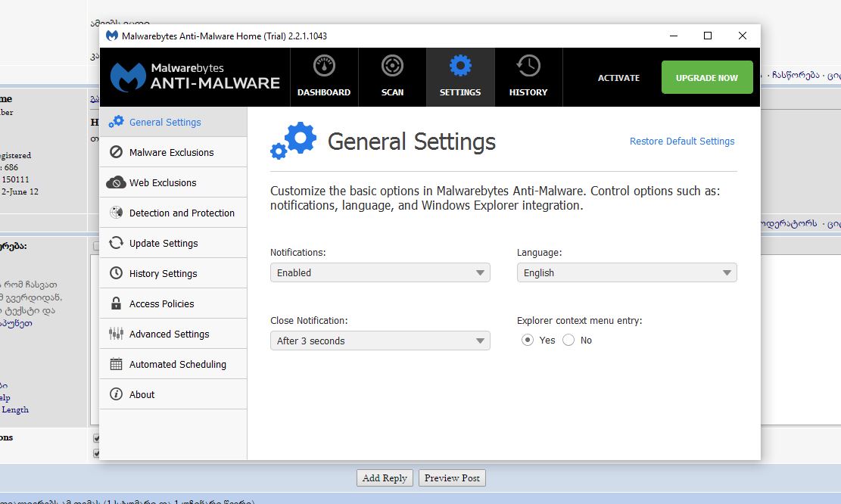Click the Upgrade Now button
Image resolution: width=841 pixels, height=504 pixels.
coord(707,77)
